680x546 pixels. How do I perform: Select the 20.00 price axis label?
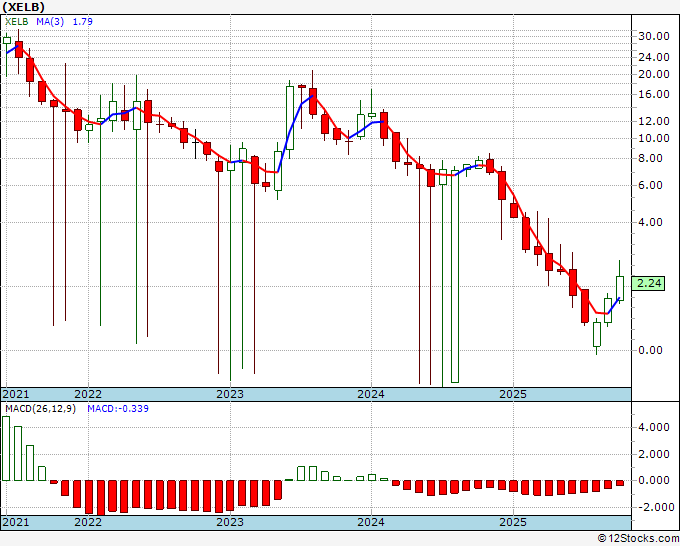point(654,74)
